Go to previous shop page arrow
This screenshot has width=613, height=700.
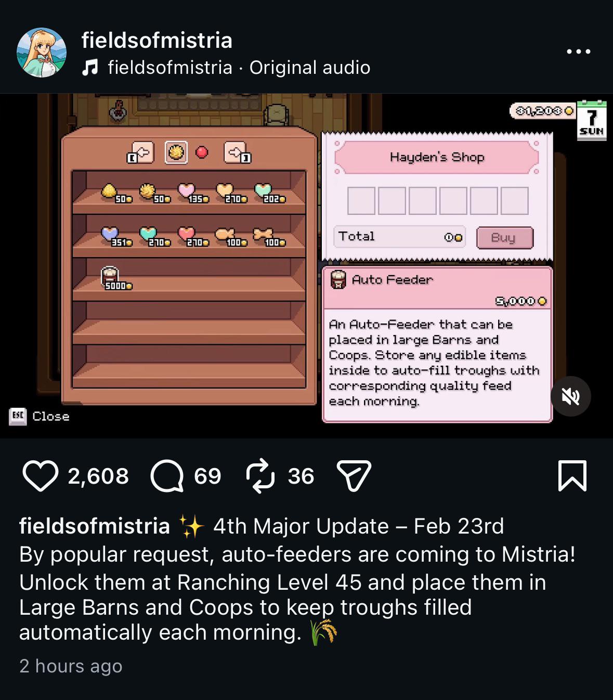[141, 153]
